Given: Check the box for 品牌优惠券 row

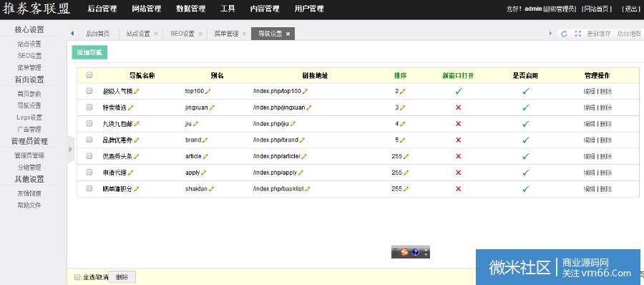Looking at the screenshot, I should 89,140.
